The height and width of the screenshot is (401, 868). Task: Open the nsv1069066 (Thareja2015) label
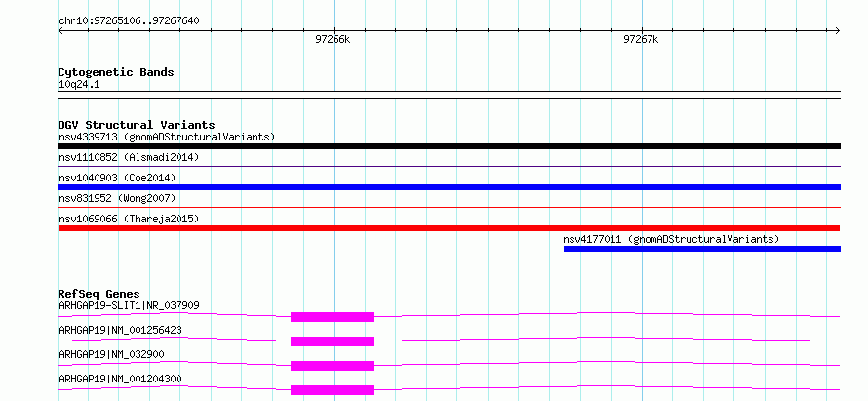[129, 219]
